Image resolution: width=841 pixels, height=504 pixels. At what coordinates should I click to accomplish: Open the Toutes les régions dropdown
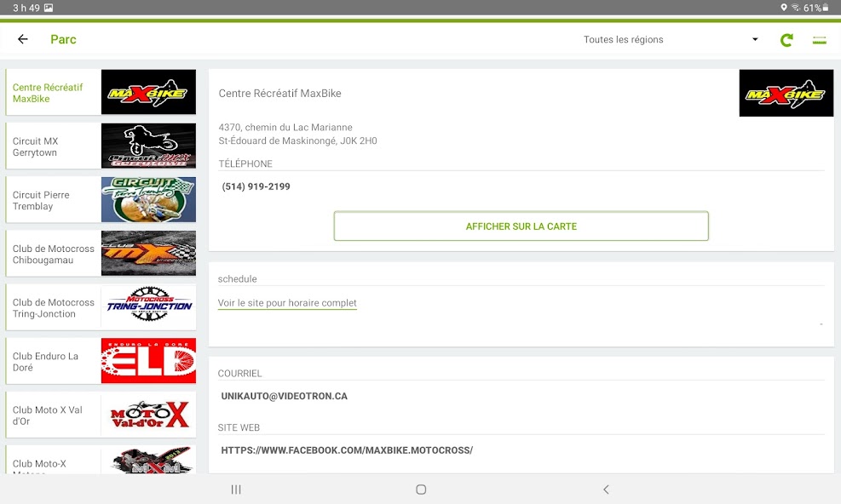670,40
